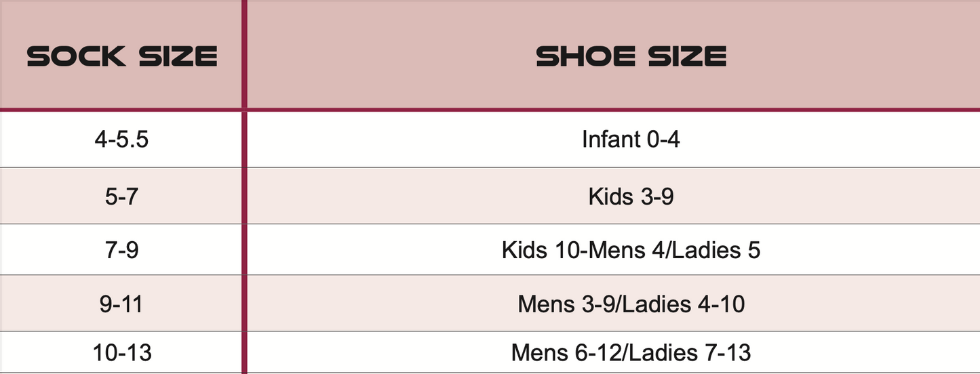Select the 7-9 sock size cell

click(122, 250)
